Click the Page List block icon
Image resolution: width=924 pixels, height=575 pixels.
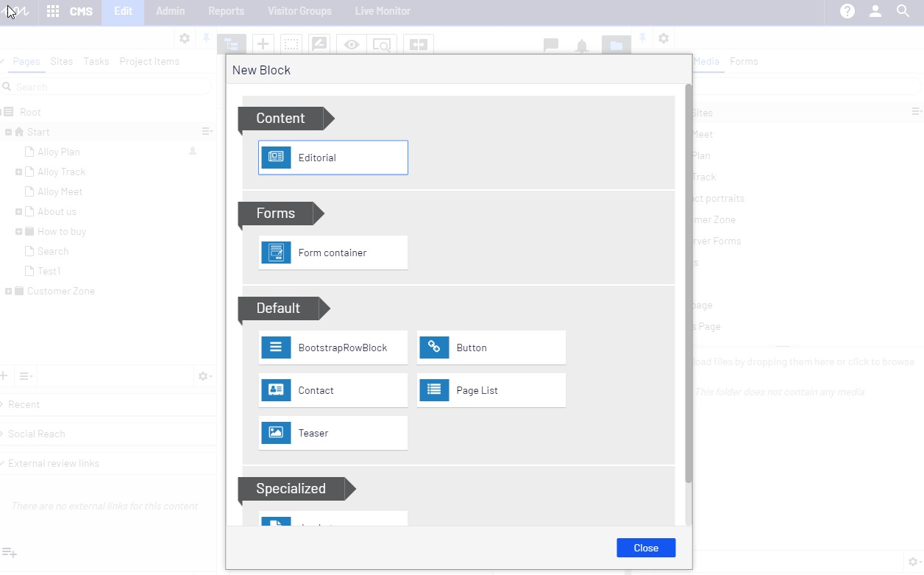[x=434, y=390]
